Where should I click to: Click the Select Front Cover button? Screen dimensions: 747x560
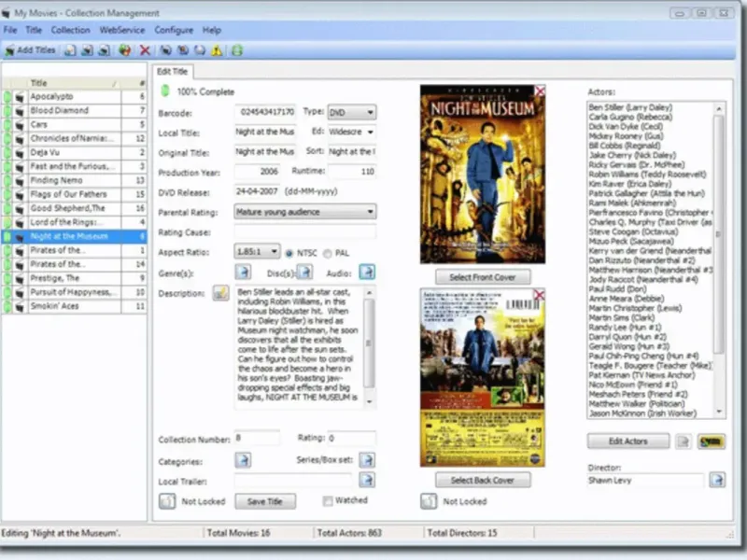point(482,276)
